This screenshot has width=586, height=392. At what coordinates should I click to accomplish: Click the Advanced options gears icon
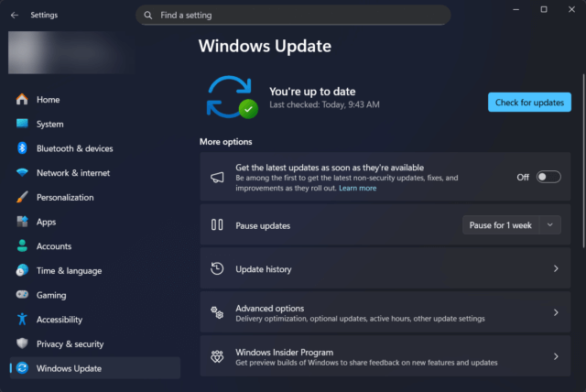[217, 312]
